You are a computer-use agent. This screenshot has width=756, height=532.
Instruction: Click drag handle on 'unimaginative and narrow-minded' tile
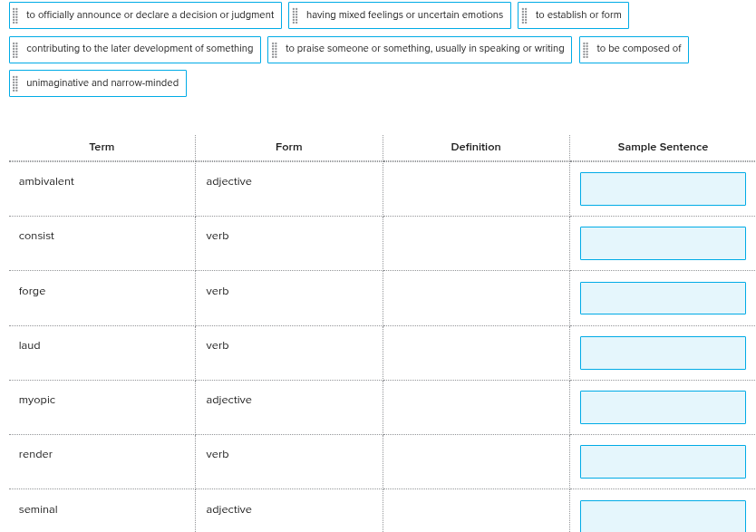pyautogui.click(x=15, y=83)
